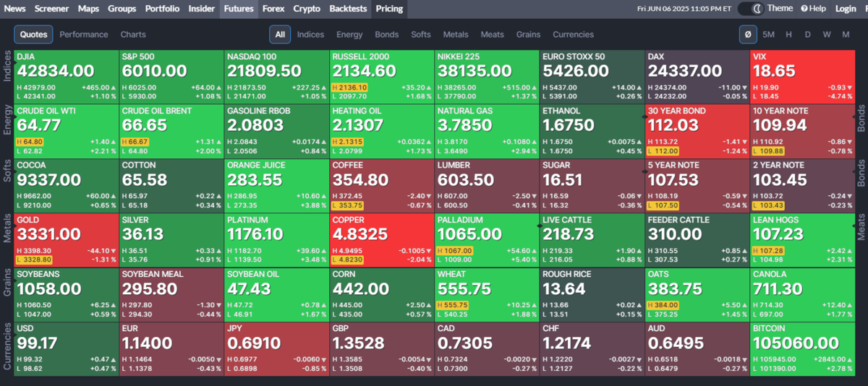Open the Nikkei 225 tile

pyautogui.click(x=486, y=77)
